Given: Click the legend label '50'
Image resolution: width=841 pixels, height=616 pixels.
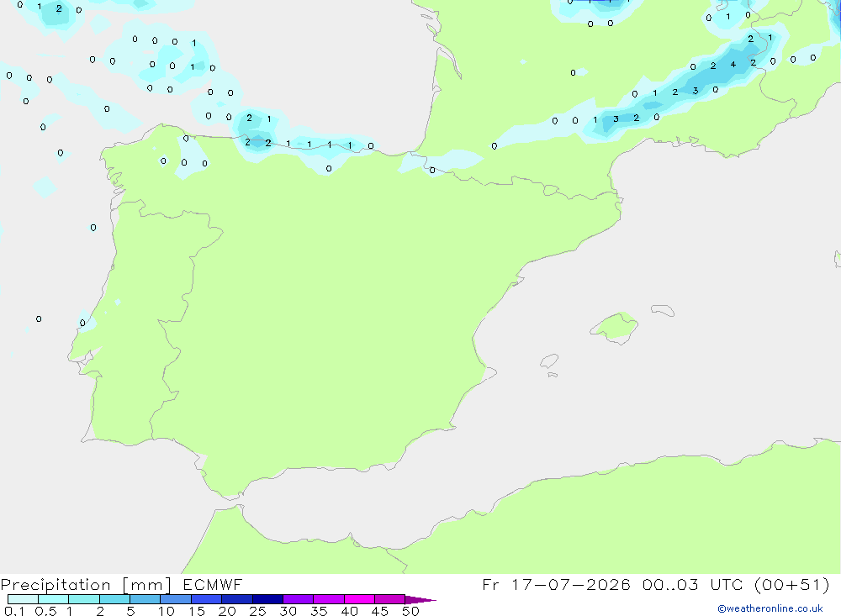Looking at the screenshot, I should pos(411,611).
